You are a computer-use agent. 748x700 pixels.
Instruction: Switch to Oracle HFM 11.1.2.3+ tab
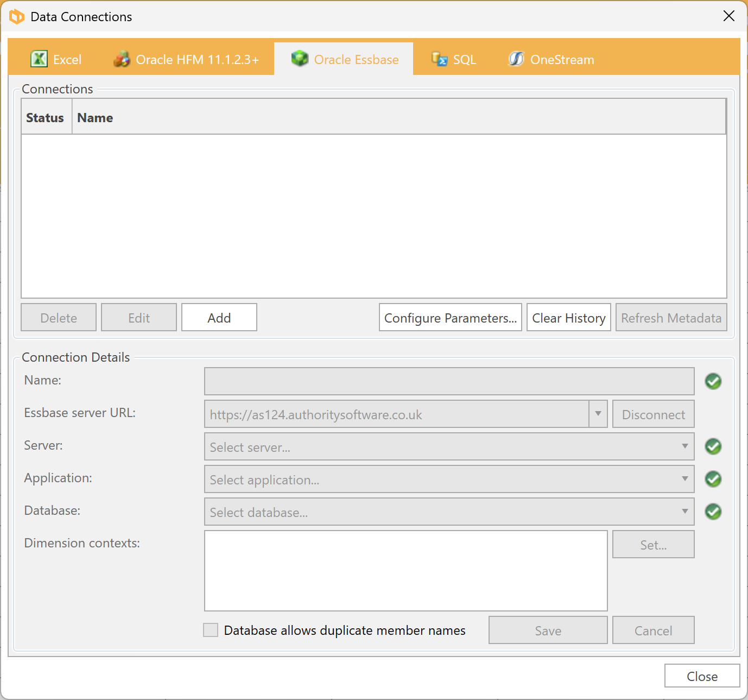tap(197, 59)
